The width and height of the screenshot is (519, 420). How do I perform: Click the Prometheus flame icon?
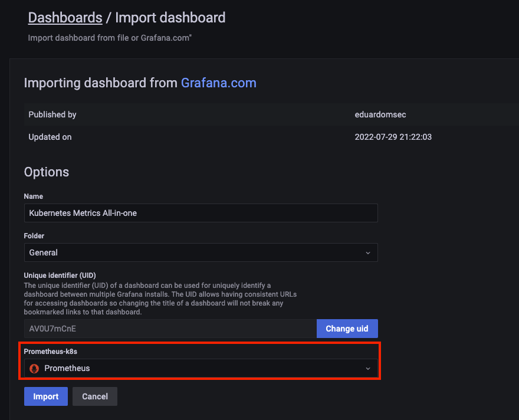click(34, 368)
